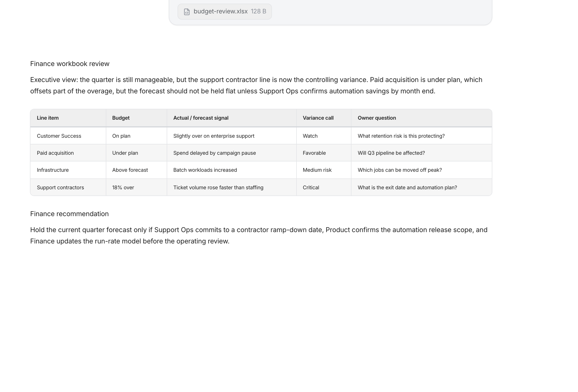Click the file icon on budget-review.xlsx attachment
This screenshot has height=392, width=578.
(x=187, y=12)
